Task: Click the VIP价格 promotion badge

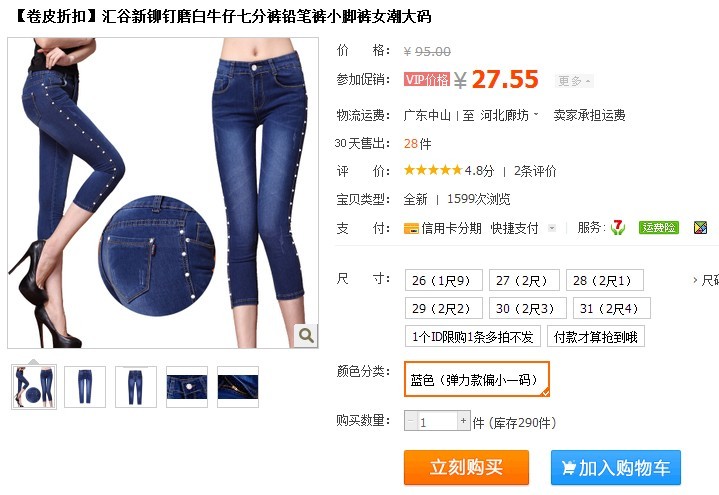Action: pos(427,79)
